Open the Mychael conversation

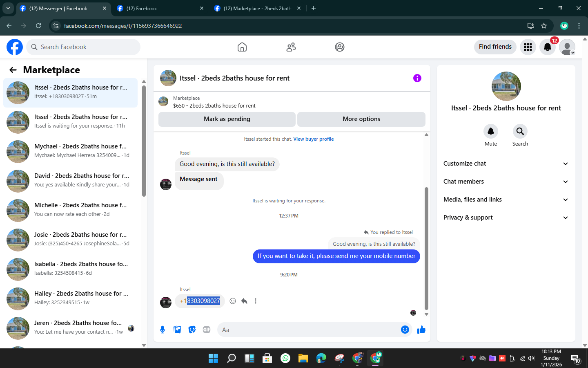click(70, 152)
